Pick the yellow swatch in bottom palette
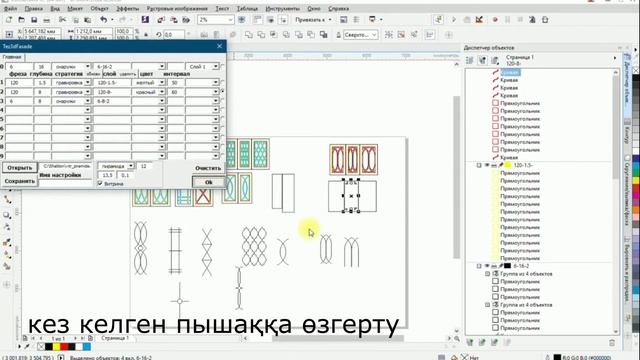The image size is (640, 360). 57,347
